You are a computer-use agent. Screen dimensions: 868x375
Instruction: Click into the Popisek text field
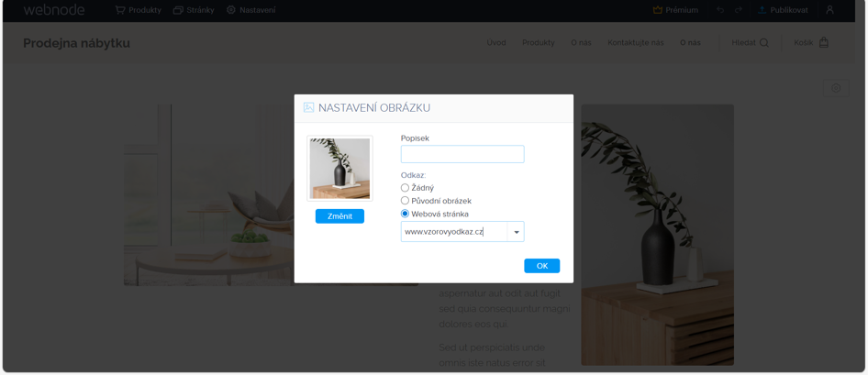click(x=462, y=154)
